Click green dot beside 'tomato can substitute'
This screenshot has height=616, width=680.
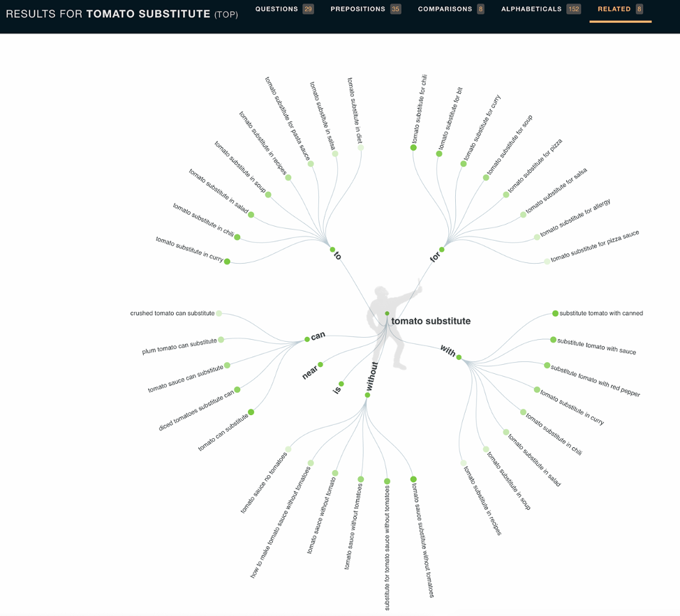251,412
